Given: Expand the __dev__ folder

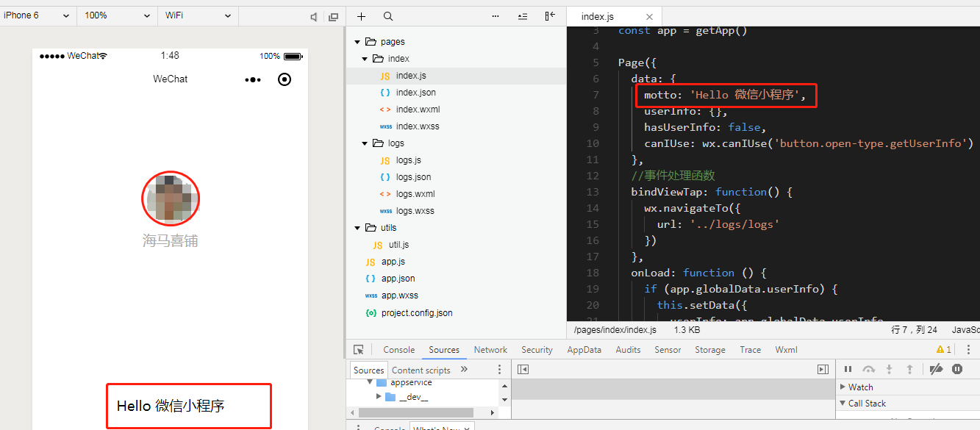Looking at the screenshot, I should 379,397.
